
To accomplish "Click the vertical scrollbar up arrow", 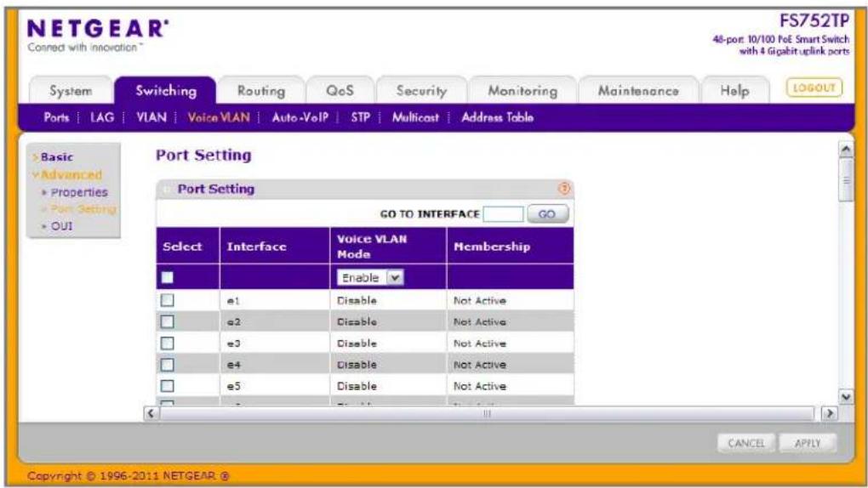I will click(846, 149).
